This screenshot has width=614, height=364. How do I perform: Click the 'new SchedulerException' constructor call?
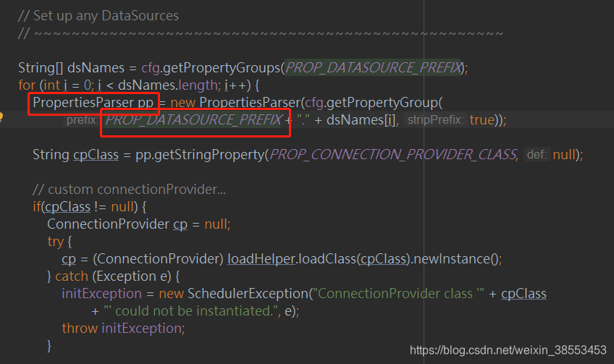[x=234, y=294]
